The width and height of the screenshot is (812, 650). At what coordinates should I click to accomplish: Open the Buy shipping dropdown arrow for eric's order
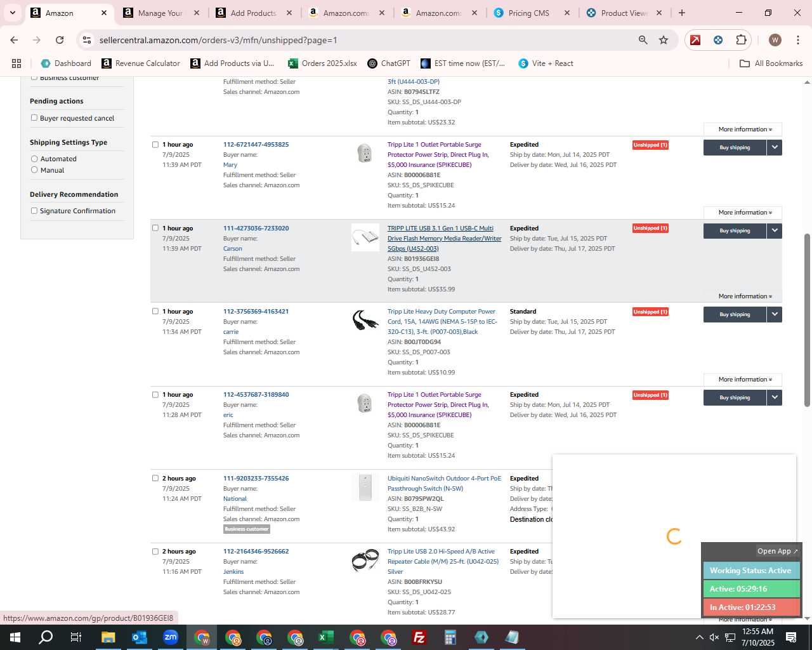[x=775, y=397]
